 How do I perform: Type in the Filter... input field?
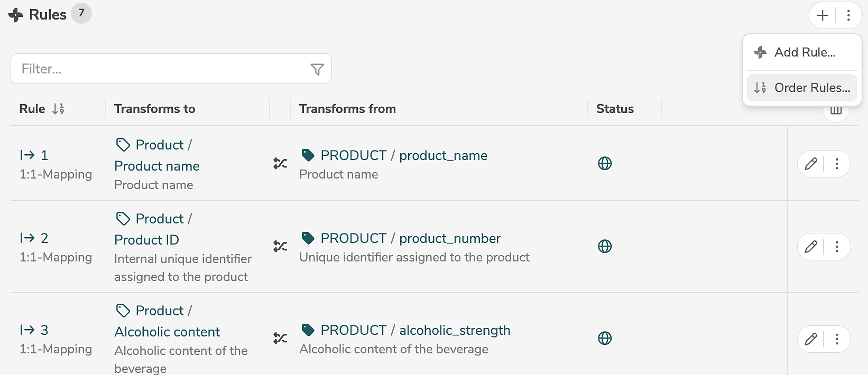coord(159,69)
